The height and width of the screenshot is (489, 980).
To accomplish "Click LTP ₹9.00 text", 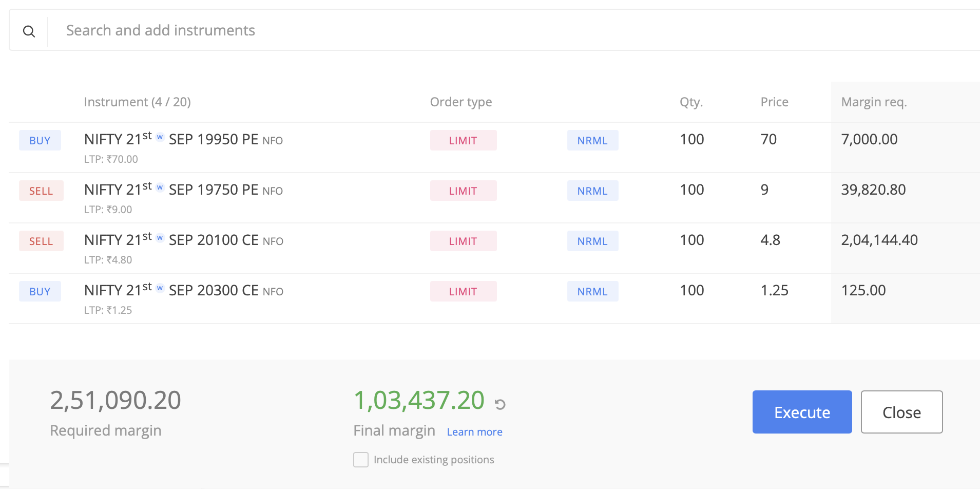I will point(108,210).
